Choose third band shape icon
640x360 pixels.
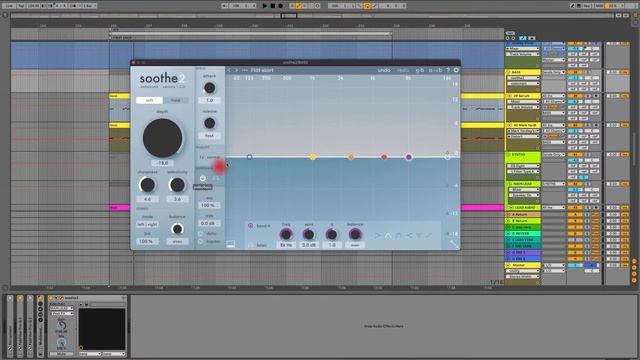tap(398, 236)
